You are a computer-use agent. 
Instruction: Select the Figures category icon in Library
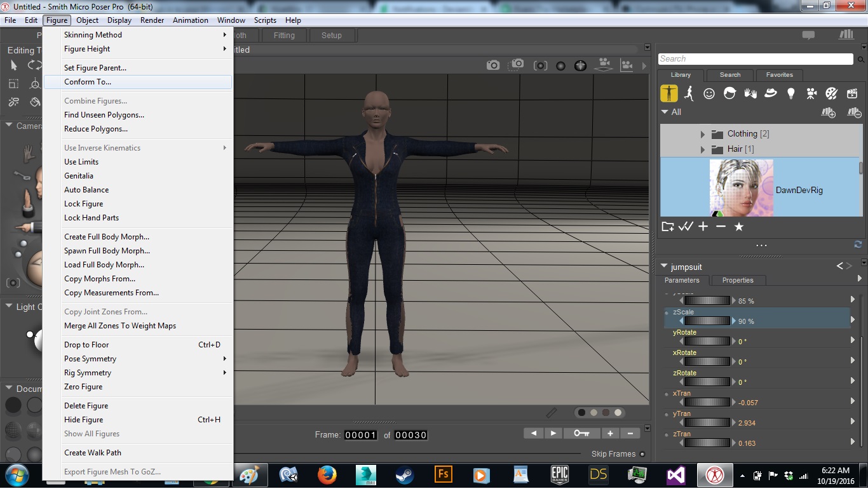coord(668,93)
